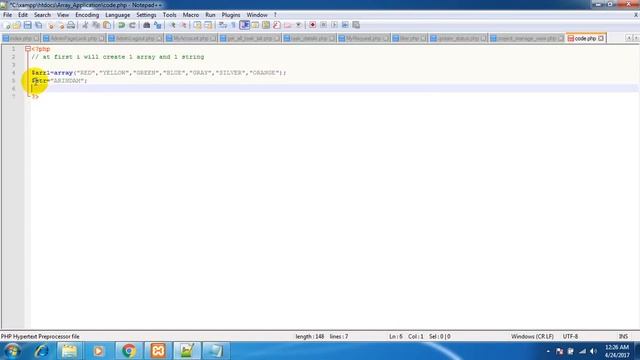This screenshot has width=640, height=360.
Task: Switch to the MyAccount.php tab
Action: coord(191,38)
